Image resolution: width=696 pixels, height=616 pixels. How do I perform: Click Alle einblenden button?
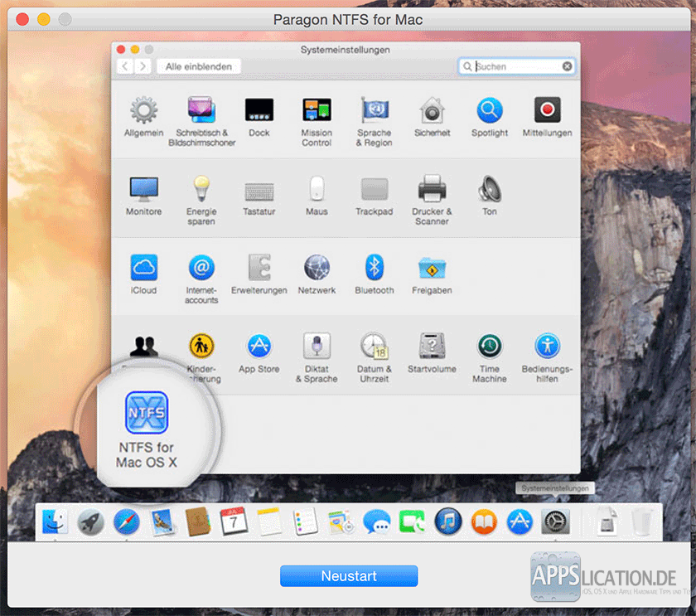point(198,66)
